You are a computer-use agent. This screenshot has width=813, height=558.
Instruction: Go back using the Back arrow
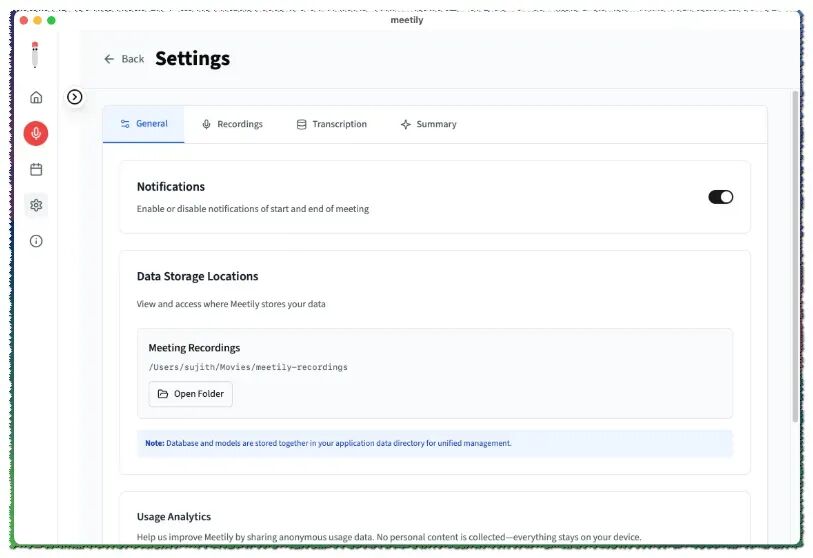coord(124,59)
